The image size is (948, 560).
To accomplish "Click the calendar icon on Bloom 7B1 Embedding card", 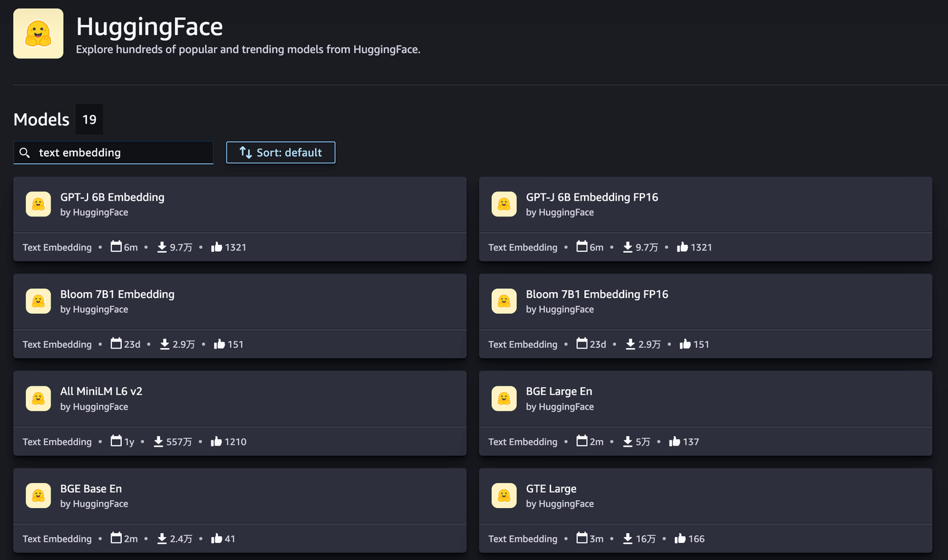I will pyautogui.click(x=116, y=344).
